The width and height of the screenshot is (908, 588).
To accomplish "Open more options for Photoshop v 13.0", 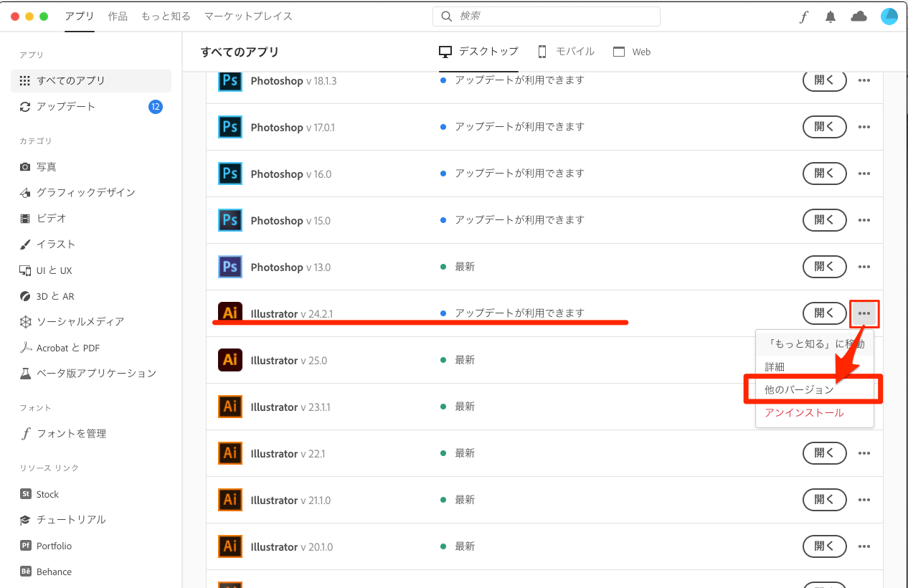I will point(864,267).
